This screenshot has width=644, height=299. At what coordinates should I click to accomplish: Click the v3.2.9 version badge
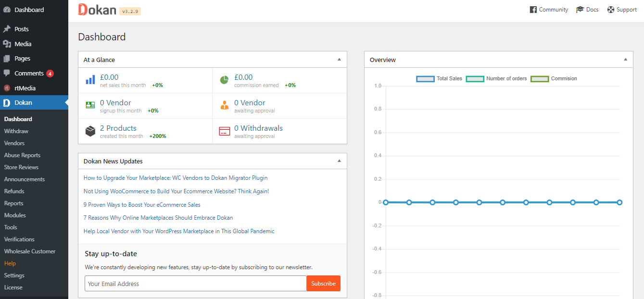130,11
